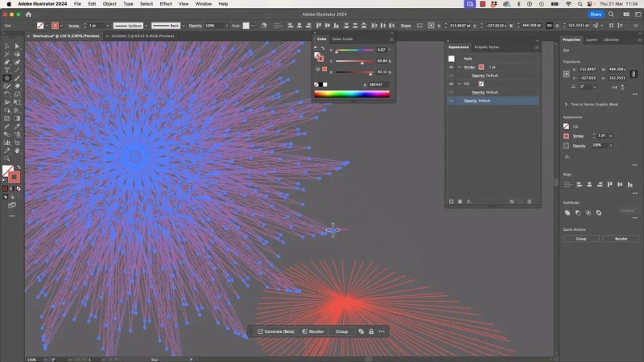The width and height of the screenshot is (644, 362).
Task: Click constrain proportions link in Properties Transform
Action: (x=634, y=74)
